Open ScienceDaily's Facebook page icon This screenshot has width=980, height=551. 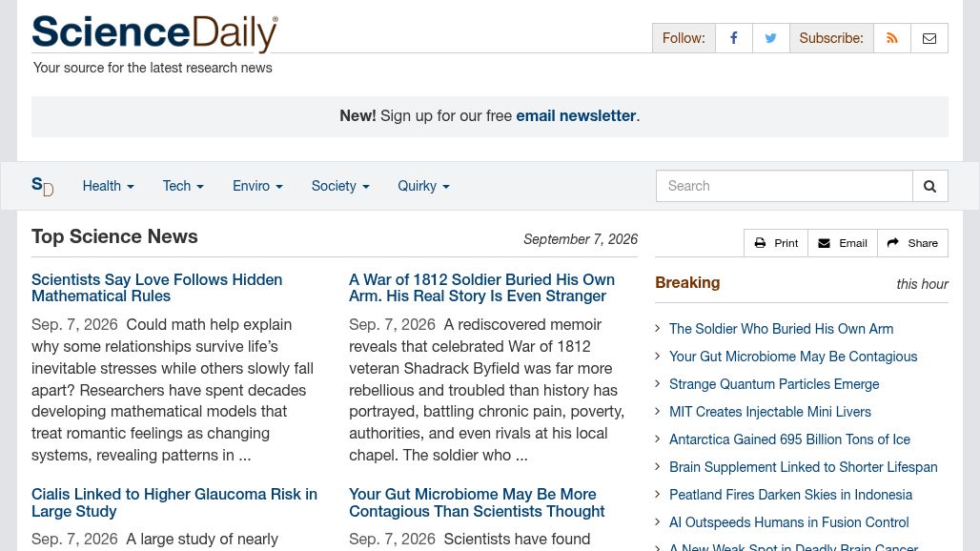[734, 38]
